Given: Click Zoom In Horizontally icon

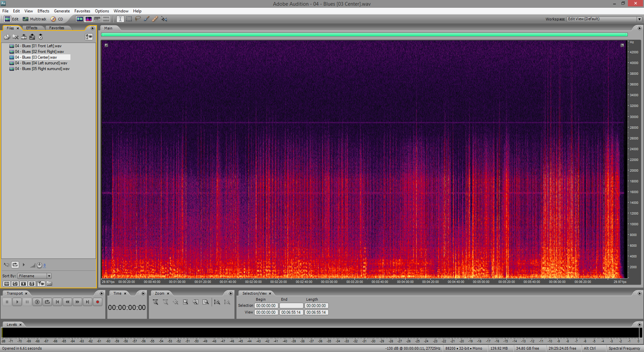Looking at the screenshot, I should click(156, 302).
